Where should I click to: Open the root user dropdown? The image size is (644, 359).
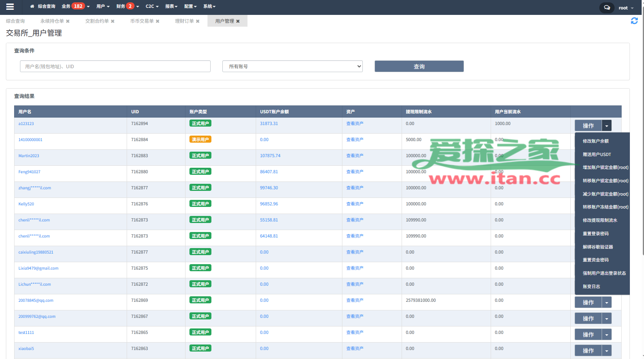point(626,8)
